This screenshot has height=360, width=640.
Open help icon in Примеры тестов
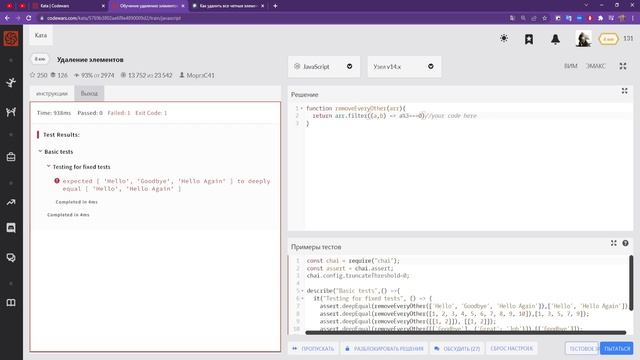point(625,243)
